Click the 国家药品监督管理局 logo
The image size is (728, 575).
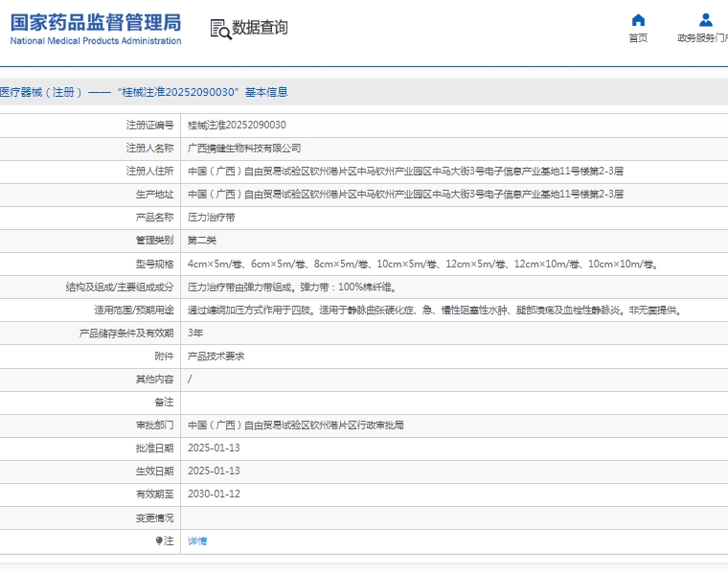96,29
